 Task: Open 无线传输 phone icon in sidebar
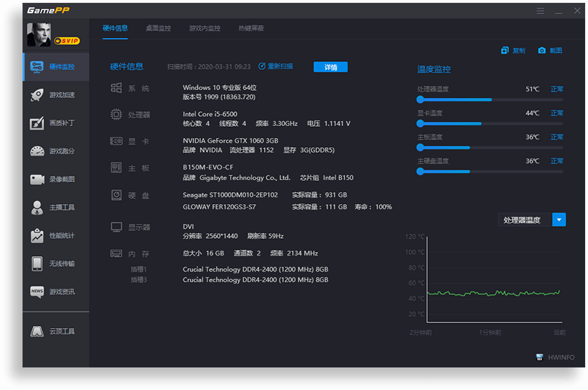[37, 263]
